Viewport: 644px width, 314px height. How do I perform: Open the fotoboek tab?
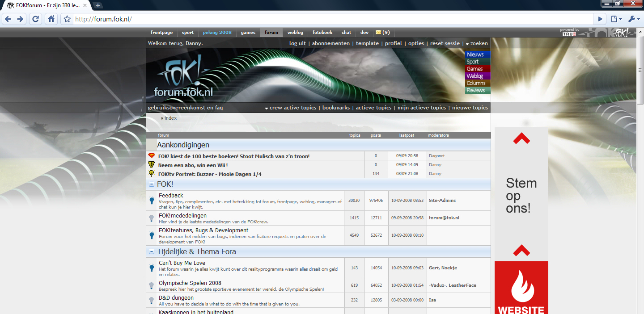(322, 33)
